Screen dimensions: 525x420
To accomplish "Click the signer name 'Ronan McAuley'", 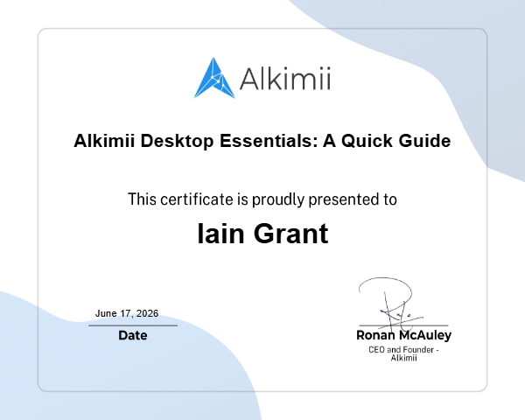I will (x=403, y=335).
